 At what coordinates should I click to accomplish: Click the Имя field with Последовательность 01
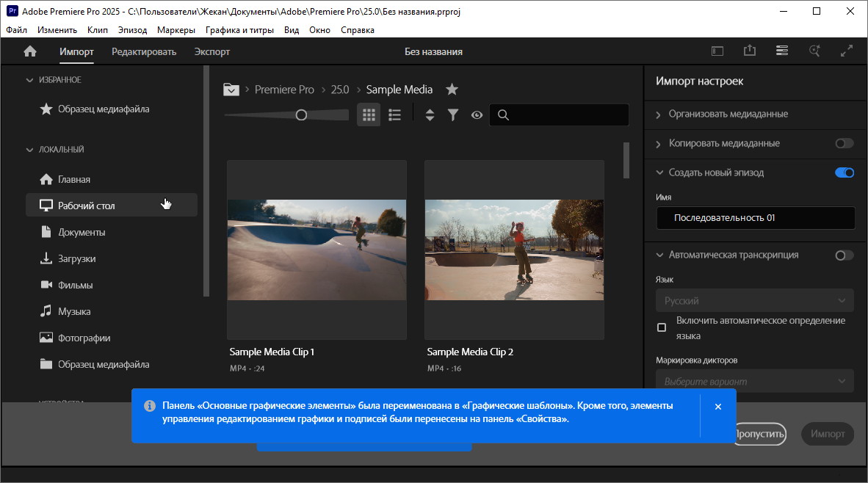click(x=756, y=218)
